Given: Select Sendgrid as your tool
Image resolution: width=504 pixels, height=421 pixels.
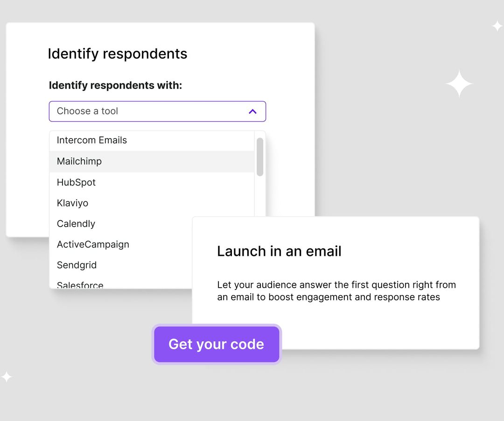Looking at the screenshot, I should (77, 265).
